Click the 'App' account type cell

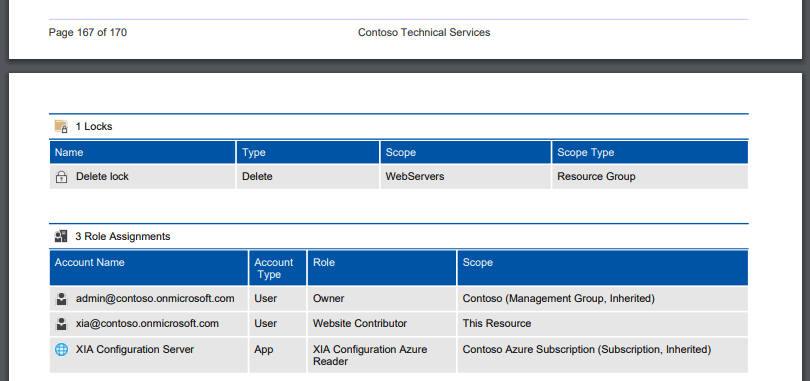(x=278, y=355)
